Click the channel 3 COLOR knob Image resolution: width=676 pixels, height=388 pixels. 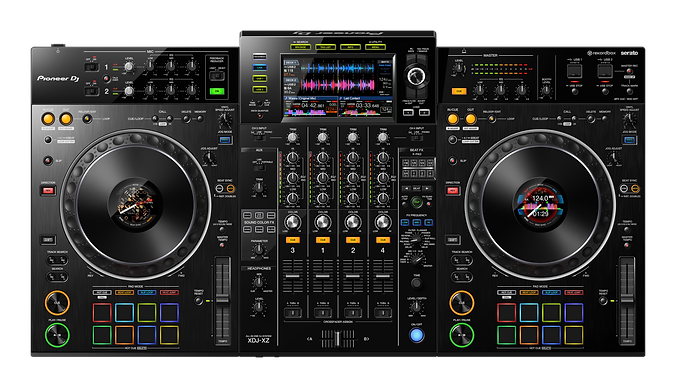(293, 222)
